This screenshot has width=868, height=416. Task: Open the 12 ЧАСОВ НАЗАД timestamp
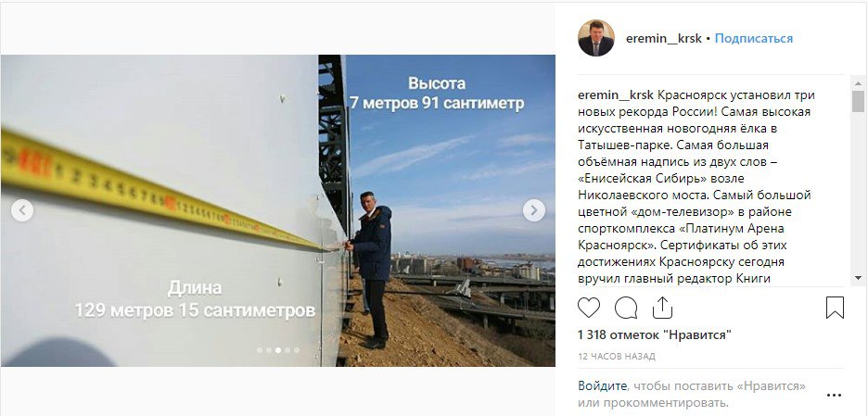coord(617,356)
